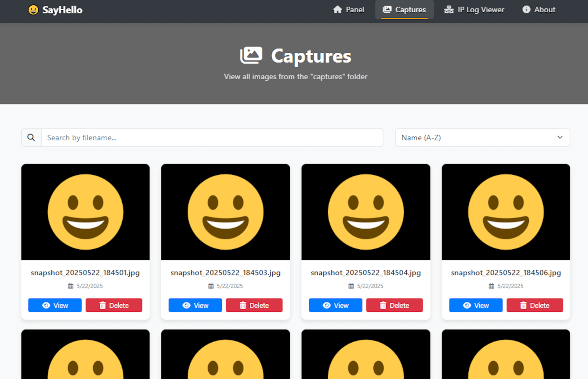This screenshot has width=588, height=379.
Task: Click the info icon beside About
Action: 526,9
